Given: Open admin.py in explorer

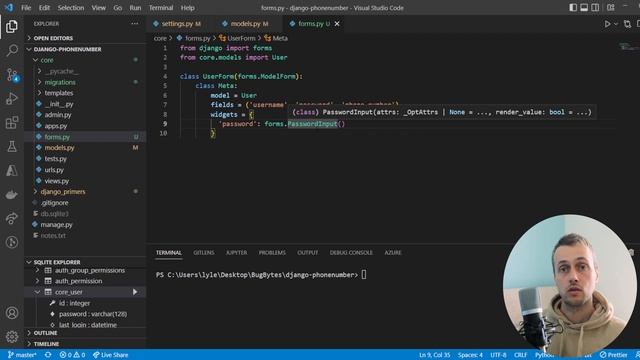Looking at the screenshot, I should tap(84, 115).
